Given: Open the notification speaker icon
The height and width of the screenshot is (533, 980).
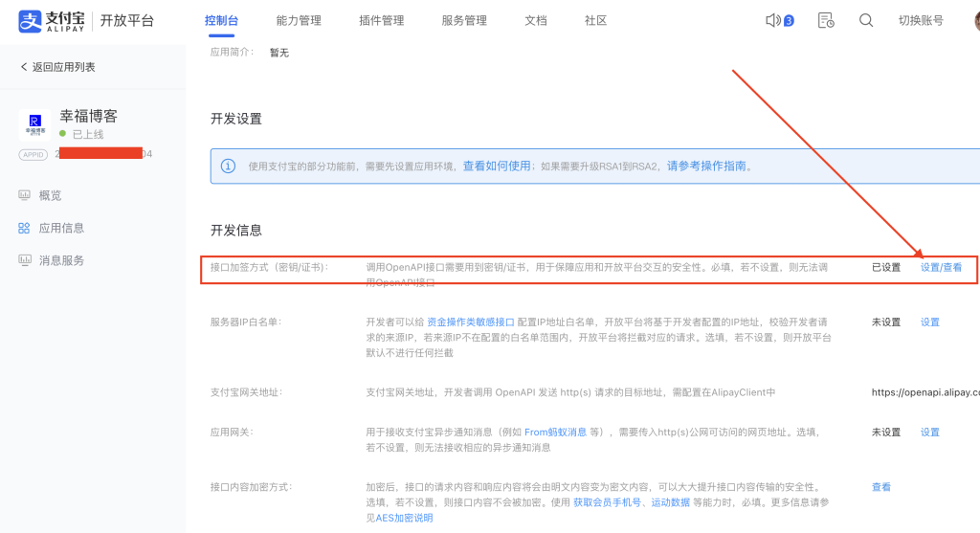Looking at the screenshot, I should 774,21.
